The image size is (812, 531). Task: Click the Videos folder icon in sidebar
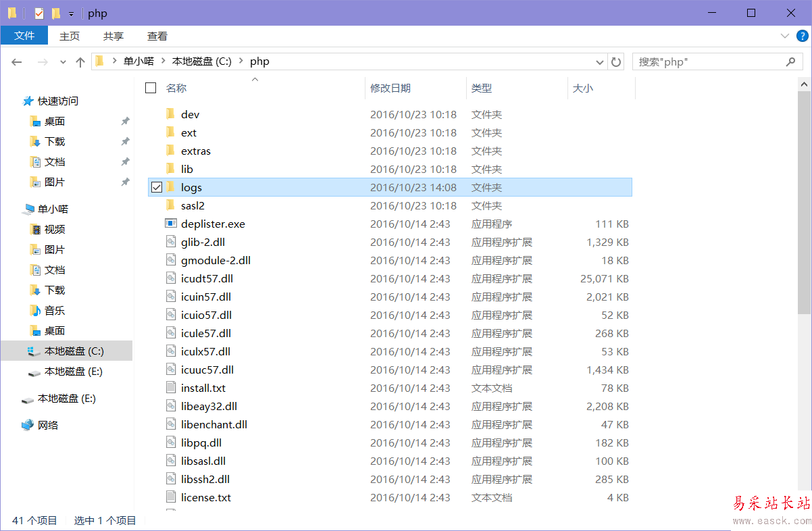point(35,229)
